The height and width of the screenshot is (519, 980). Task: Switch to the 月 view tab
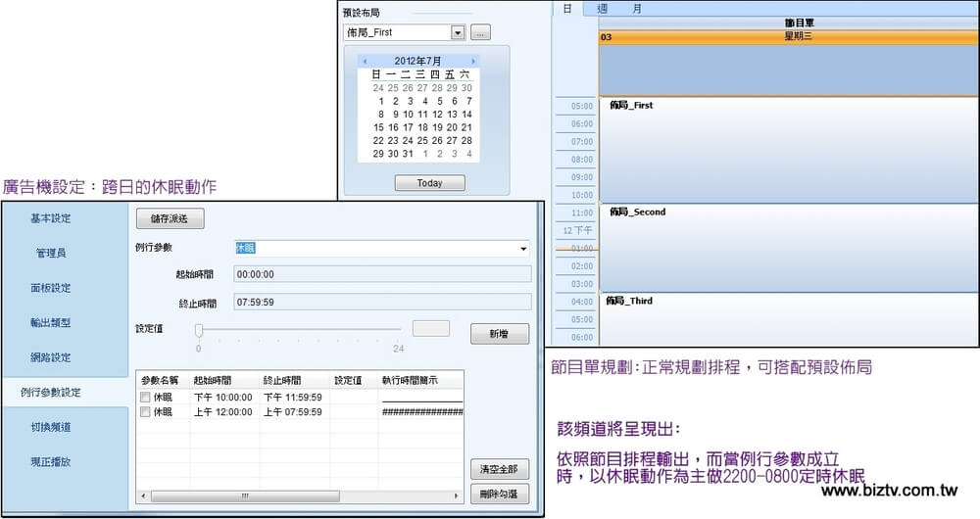tap(637, 8)
